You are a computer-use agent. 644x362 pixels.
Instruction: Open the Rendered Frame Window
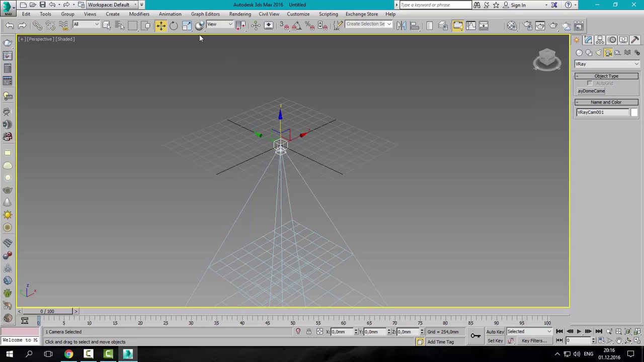[x=540, y=26]
